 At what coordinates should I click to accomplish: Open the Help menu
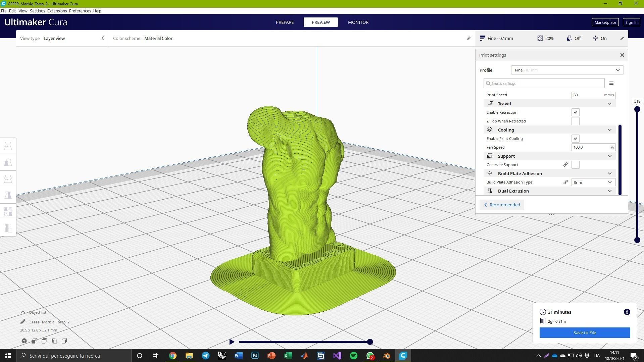[x=97, y=11]
